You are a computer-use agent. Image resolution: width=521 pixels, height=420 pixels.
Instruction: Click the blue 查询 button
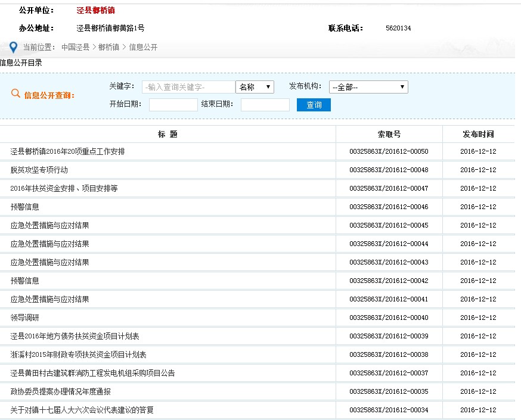(314, 105)
